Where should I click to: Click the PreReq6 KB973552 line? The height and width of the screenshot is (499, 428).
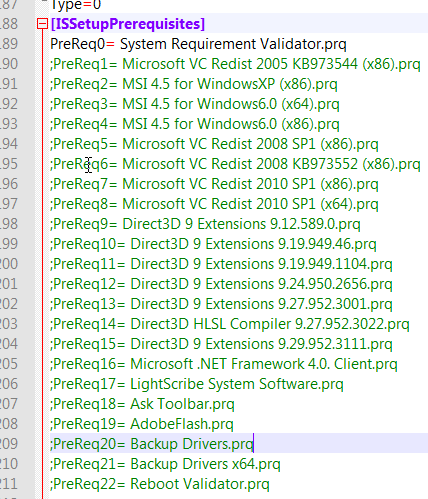pyautogui.click(x=235, y=164)
